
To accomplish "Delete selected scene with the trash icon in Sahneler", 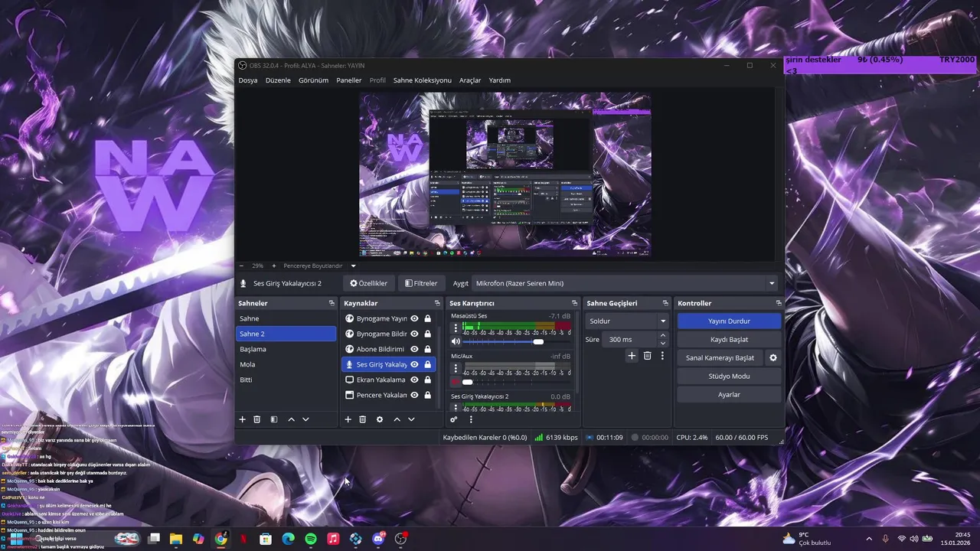I will coord(257,419).
